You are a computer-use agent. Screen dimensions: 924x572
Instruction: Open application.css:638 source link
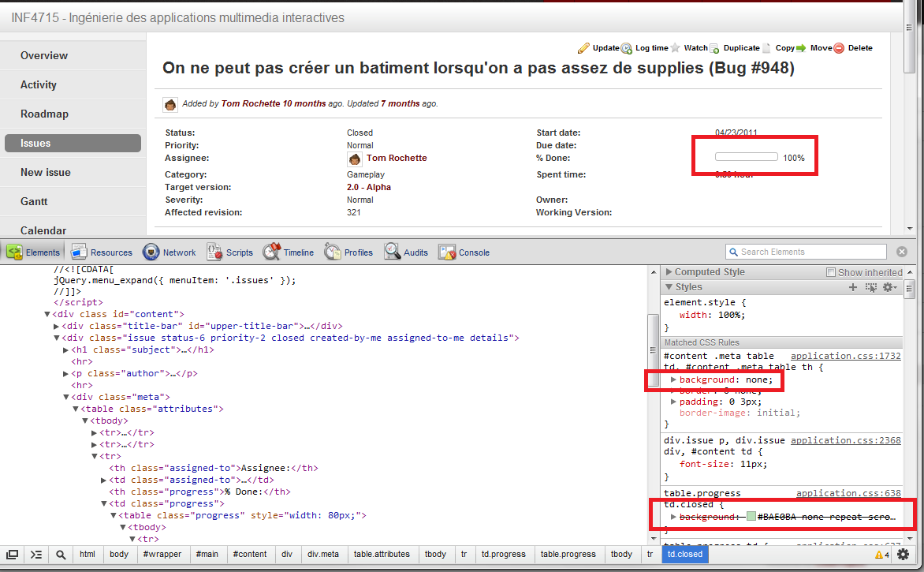[848, 494]
